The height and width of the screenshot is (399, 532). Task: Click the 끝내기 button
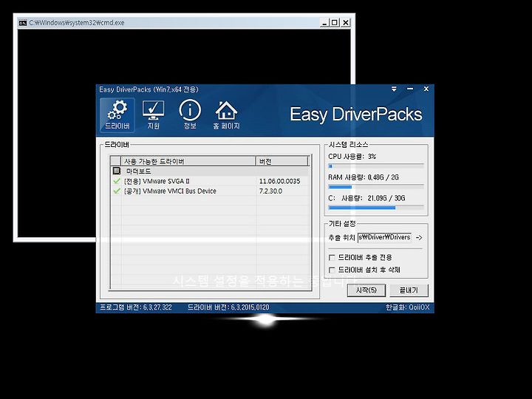[409, 290]
